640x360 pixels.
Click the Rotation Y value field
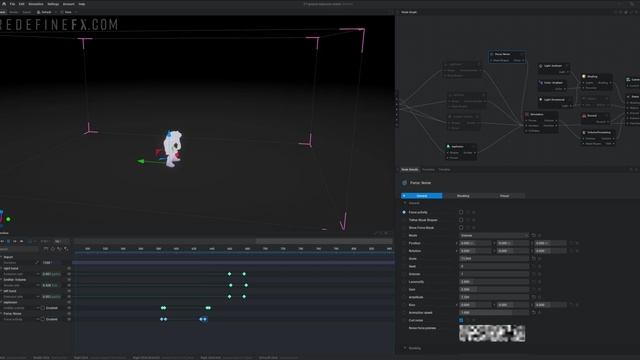point(513,251)
